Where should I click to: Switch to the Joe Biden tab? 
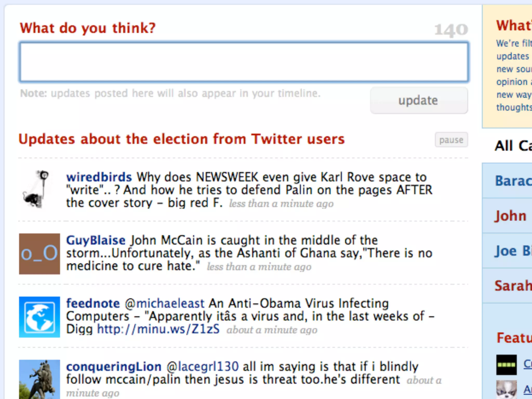pos(512,251)
